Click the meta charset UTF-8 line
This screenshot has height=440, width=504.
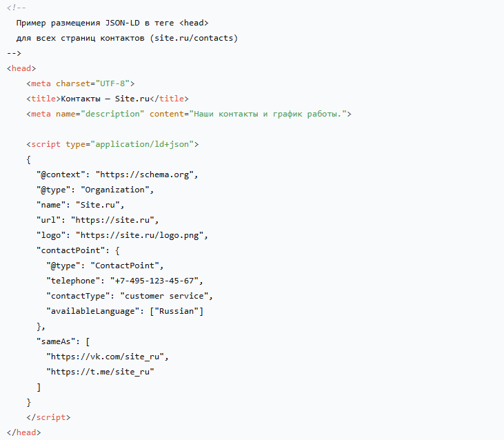point(81,83)
